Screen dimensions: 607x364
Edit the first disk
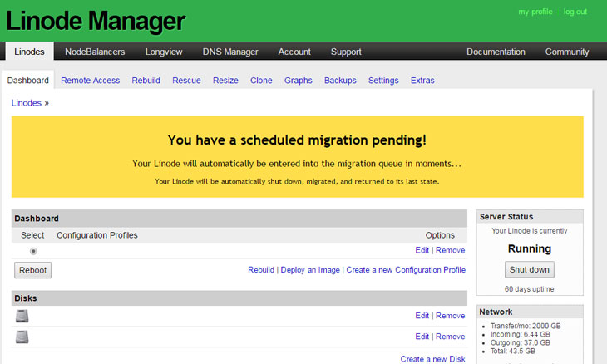pyautogui.click(x=422, y=316)
